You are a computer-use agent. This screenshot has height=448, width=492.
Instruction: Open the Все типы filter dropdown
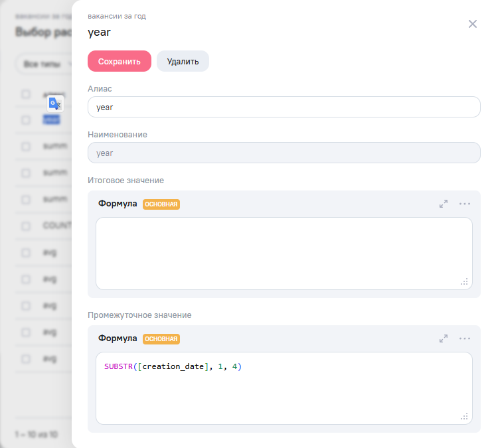[x=43, y=64]
